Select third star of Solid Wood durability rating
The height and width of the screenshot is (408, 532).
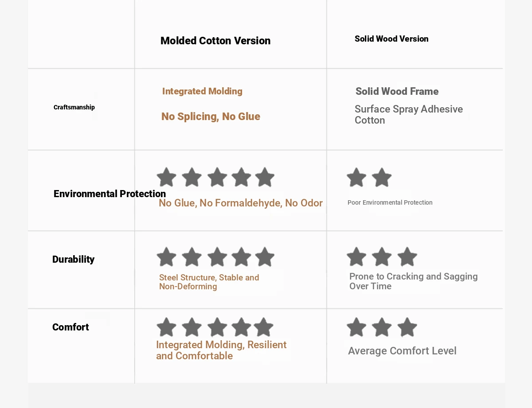click(x=407, y=257)
